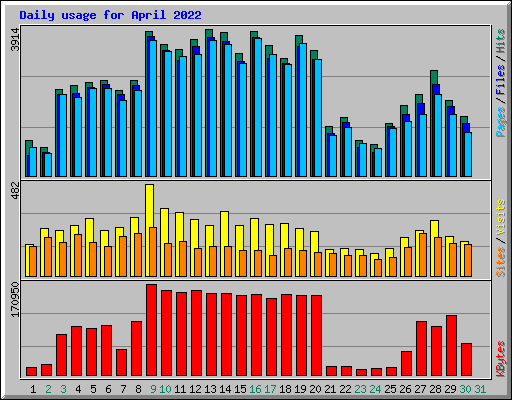Click day label 4 on the axis
Viewport: 512px width, 400px height.
78,389
